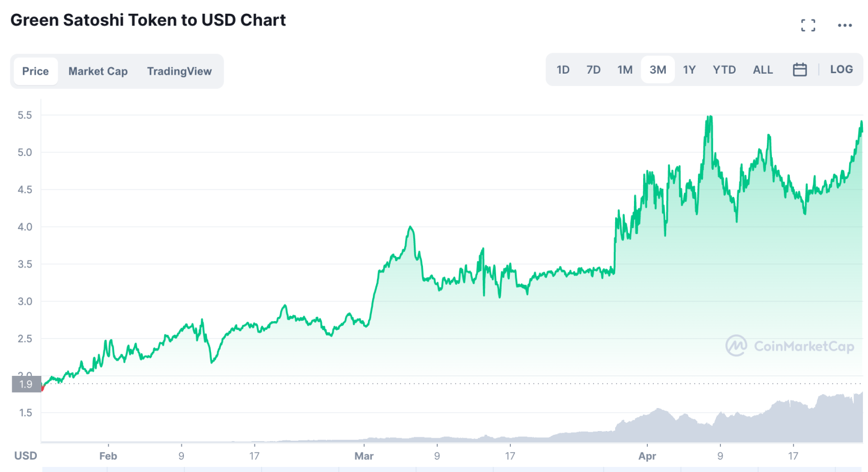Viewport: 868px width, 472px height.
Task: Switch to the Market Cap tab
Action: 98,71
